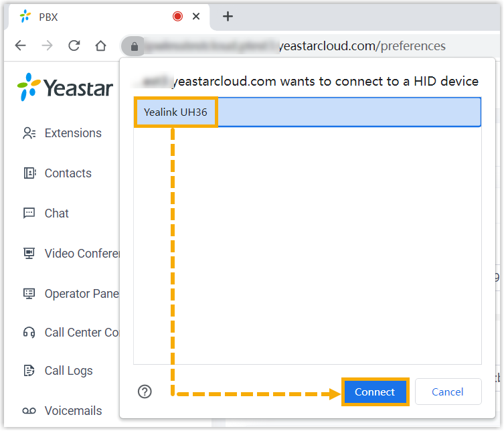Open Operator Panel menu item
Screen dimensions: 504x431
pos(82,293)
